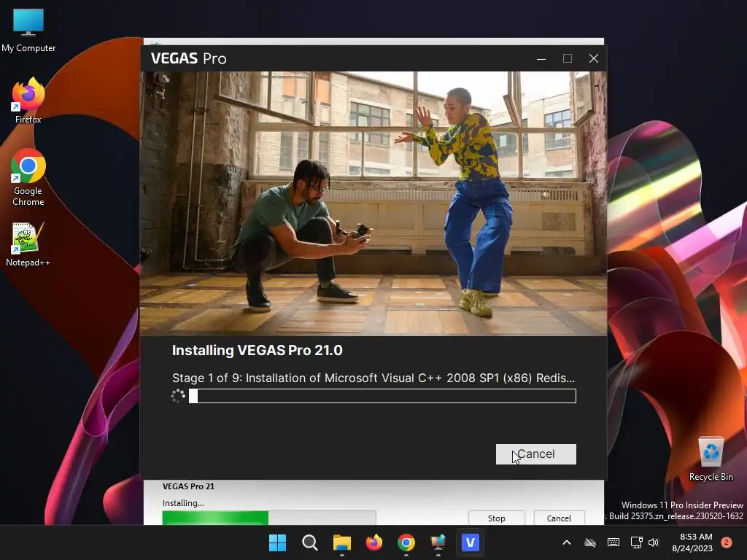Minimize the VEGAS Pro installer window

click(x=541, y=58)
